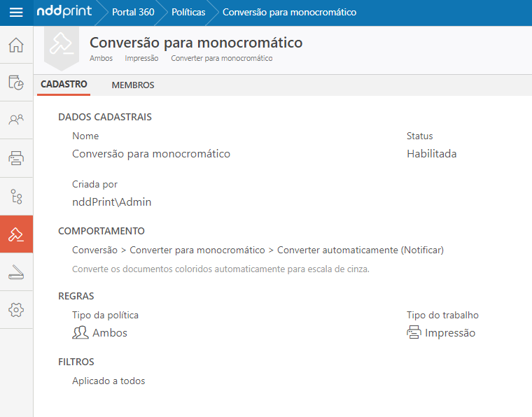Open Settings via sidebar gear icon
This screenshot has width=532, height=417.
[16, 310]
